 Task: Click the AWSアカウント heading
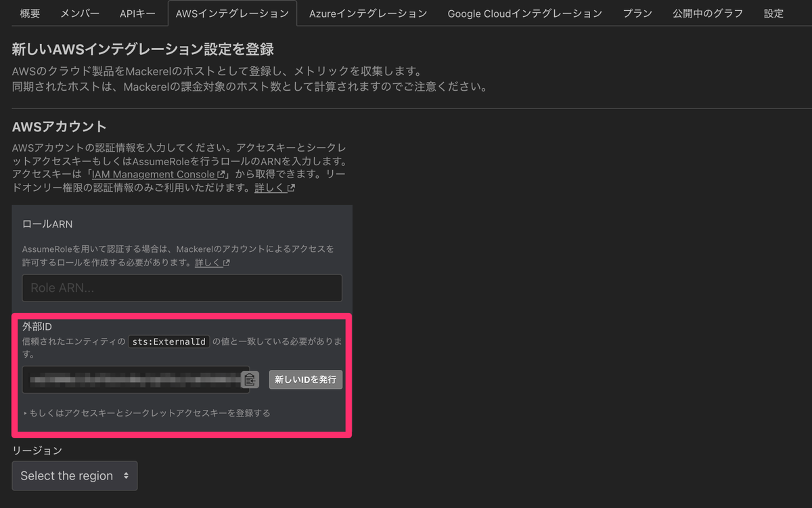[x=60, y=127]
